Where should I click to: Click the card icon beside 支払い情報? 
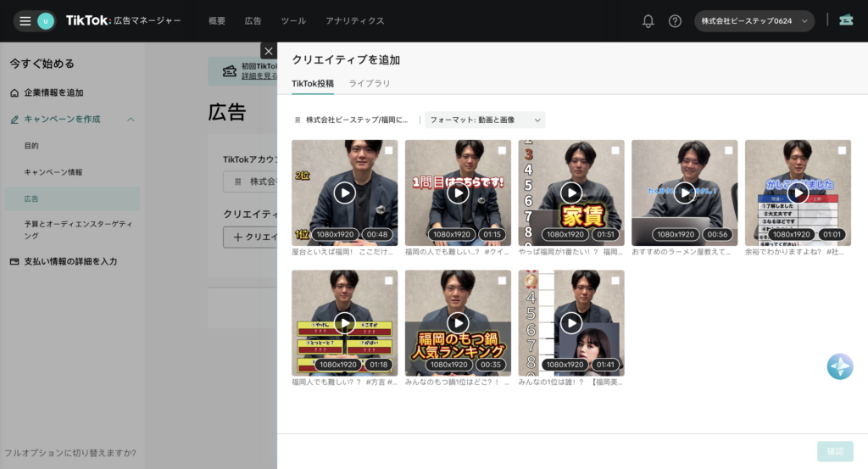tap(14, 261)
